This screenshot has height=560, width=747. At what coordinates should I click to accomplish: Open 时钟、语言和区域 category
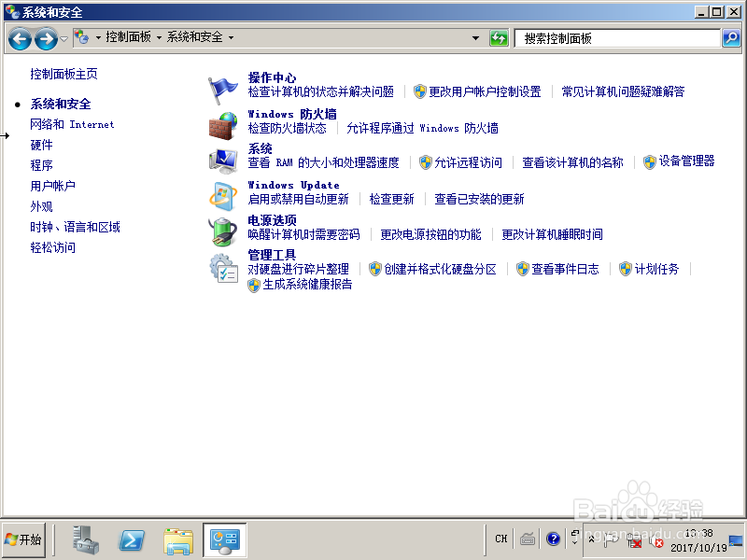(76, 227)
